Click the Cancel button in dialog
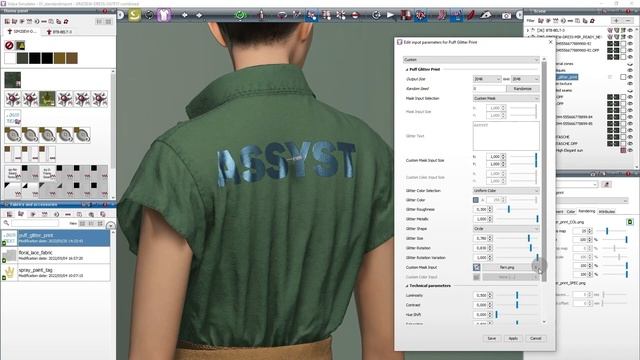This screenshot has height=360, width=640. click(x=536, y=338)
